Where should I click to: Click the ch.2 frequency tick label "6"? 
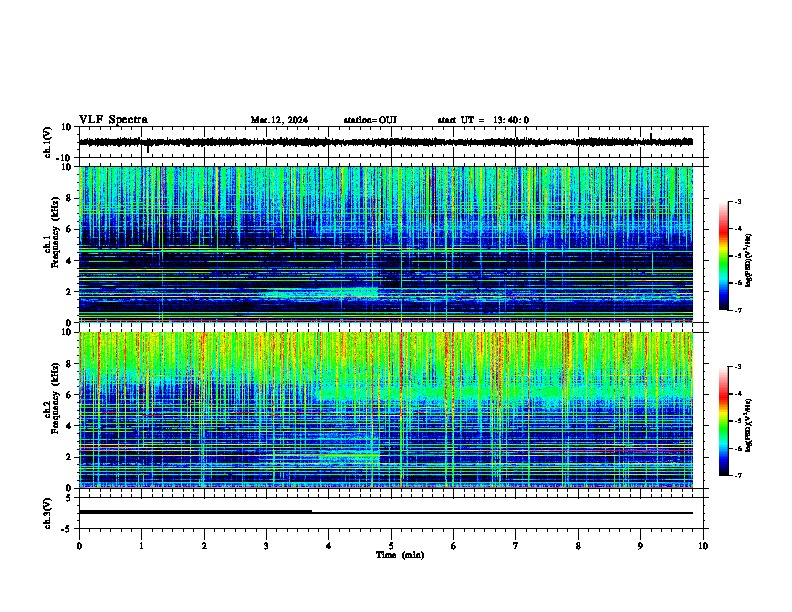(69, 395)
